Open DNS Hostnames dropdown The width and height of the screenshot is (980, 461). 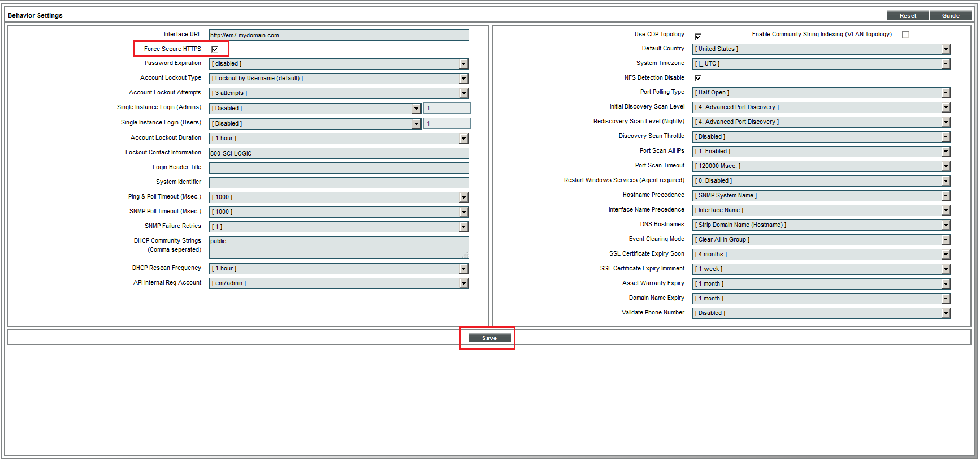click(x=822, y=225)
